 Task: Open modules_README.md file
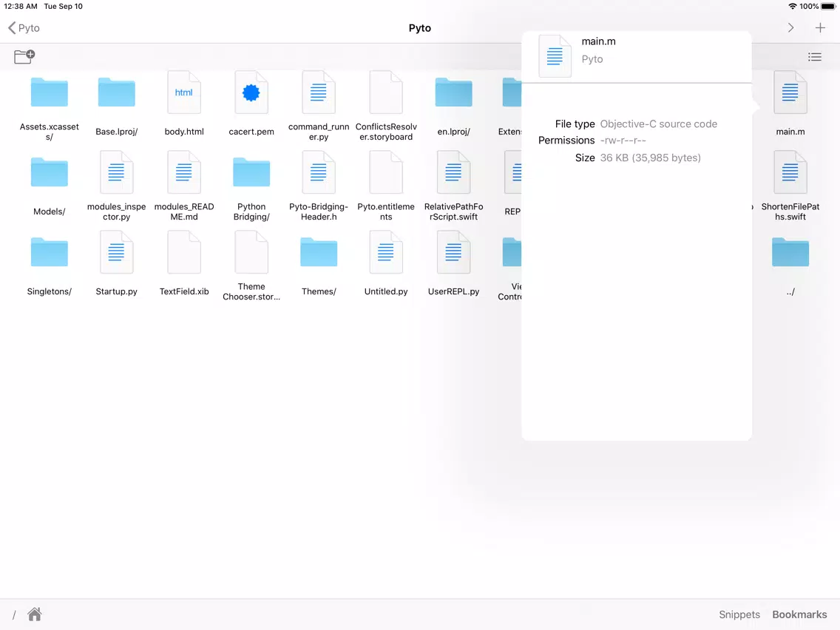183,172
